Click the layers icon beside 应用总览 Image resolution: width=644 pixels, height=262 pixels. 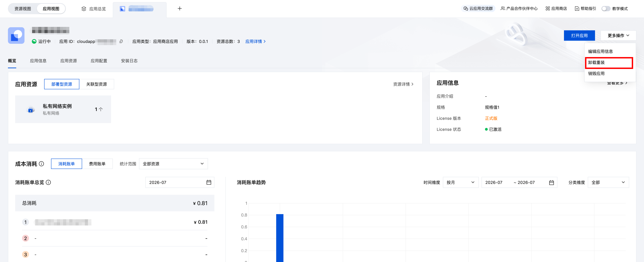pos(84,9)
